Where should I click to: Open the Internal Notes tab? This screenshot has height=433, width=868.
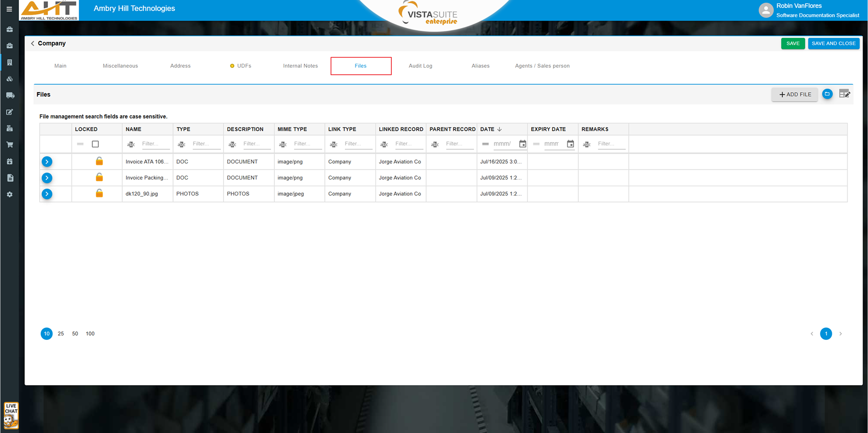(300, 66)
